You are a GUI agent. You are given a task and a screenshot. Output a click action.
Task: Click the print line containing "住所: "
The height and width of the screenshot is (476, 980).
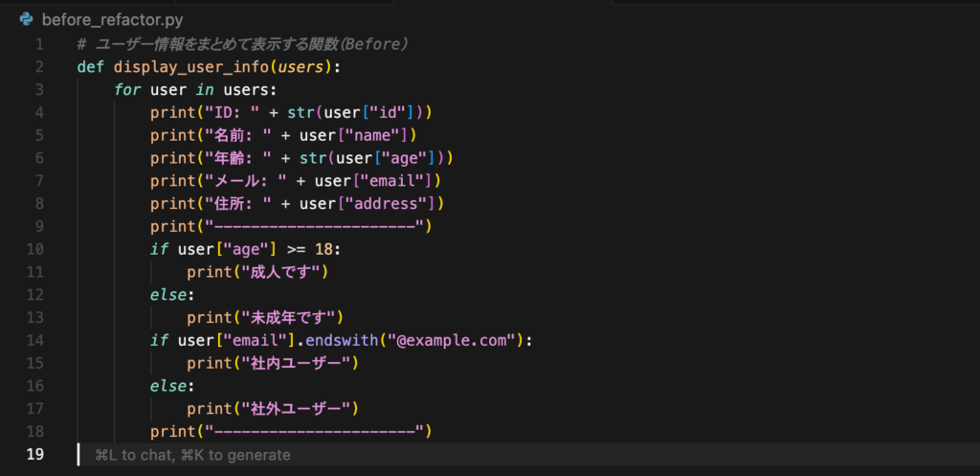298,204
